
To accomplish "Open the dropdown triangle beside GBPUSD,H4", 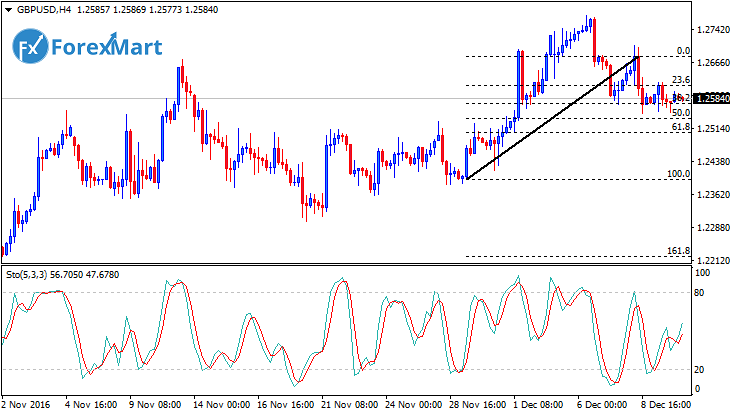I will click(8, 8).
